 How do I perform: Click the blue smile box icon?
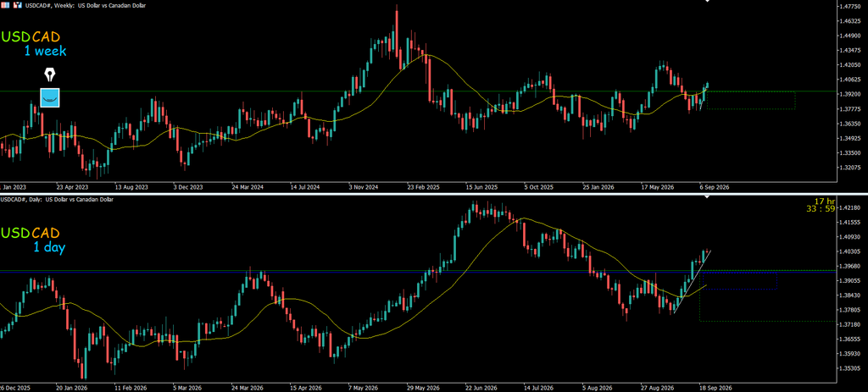click(50, 97)
